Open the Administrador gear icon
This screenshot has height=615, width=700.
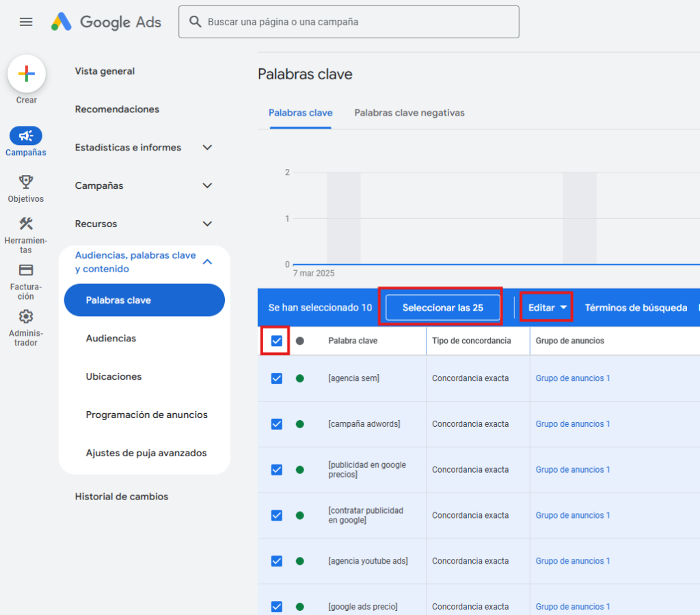coord(26,317)
